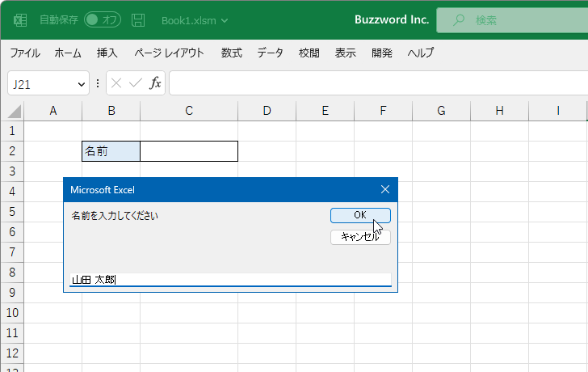588x372 pixels.
Task: Toggle the AutoSave switch off/on
Action: (x=103, y=20)
